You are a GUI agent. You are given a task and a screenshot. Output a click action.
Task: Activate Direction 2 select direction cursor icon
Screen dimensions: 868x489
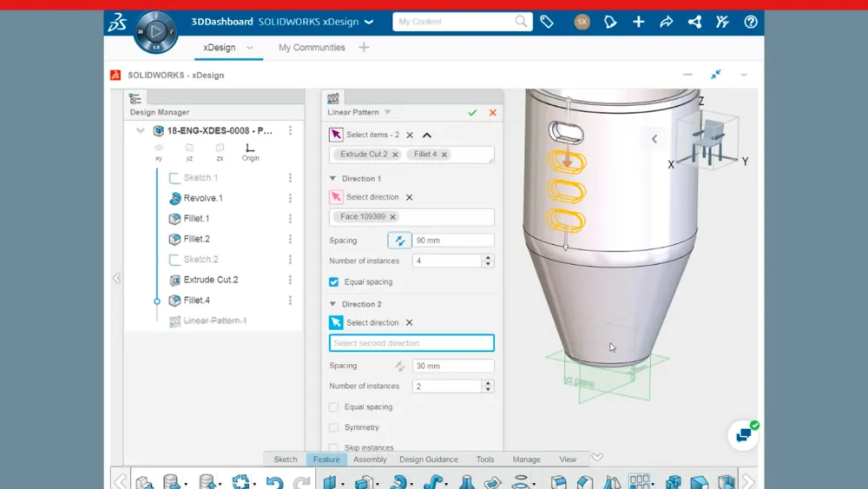pos(335,322)
